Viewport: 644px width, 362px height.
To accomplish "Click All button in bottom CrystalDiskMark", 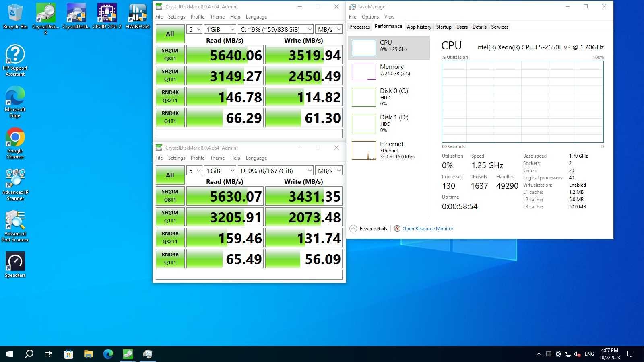I will (170, 175).
